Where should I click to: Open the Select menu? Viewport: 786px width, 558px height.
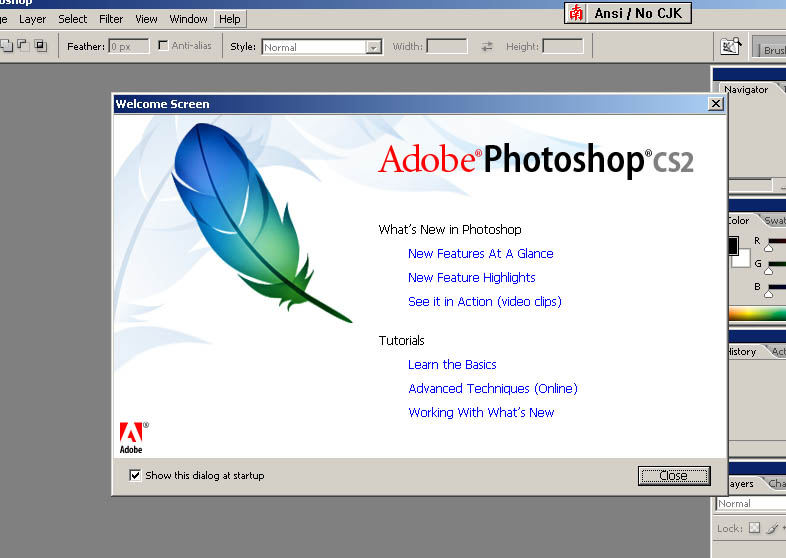tap(73, 19)
